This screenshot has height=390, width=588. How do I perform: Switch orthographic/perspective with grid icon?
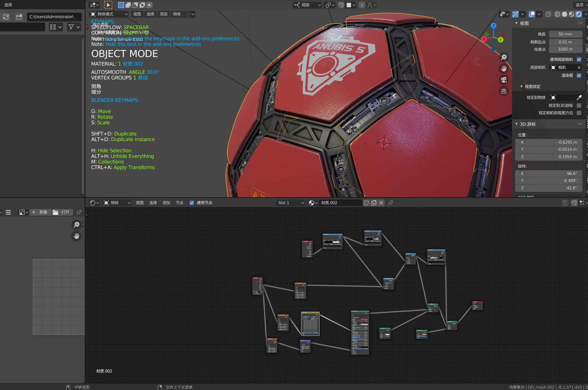504,91
